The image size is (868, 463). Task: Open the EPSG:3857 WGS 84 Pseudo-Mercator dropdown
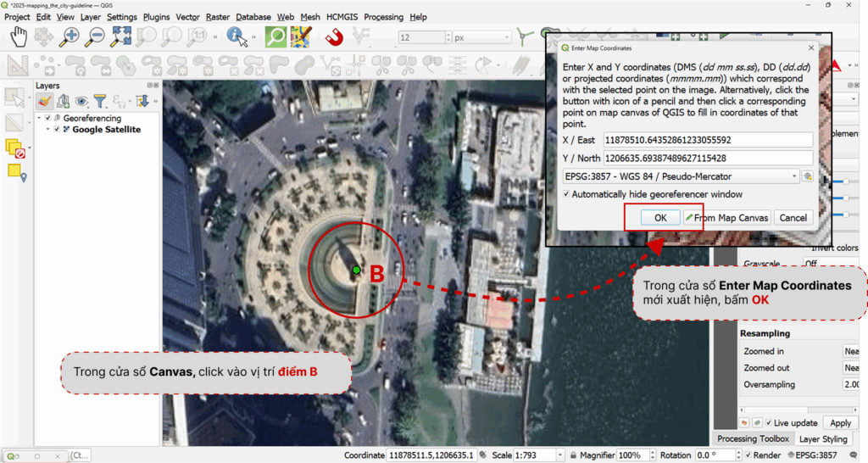pos(681,176)
